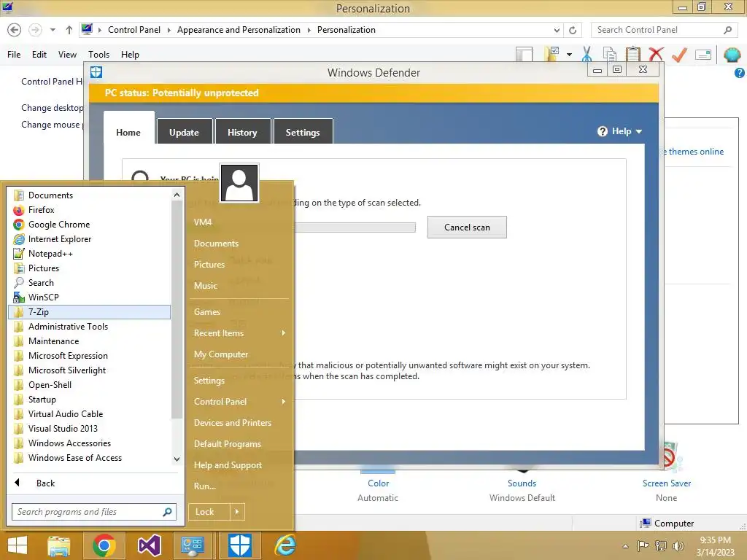This screenshot has width=747, height=560.
Task: Click the Lock button
Action: tap(209, 512)
